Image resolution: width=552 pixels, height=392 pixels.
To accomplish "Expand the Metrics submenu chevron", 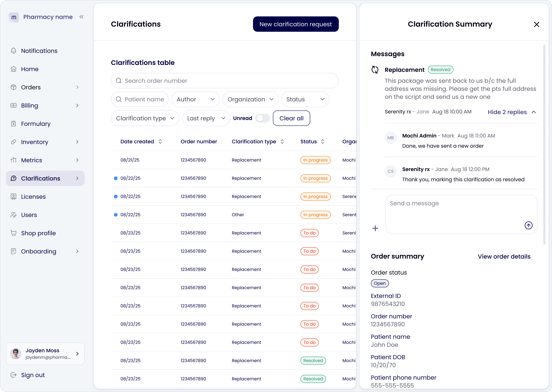I will 77,160.
